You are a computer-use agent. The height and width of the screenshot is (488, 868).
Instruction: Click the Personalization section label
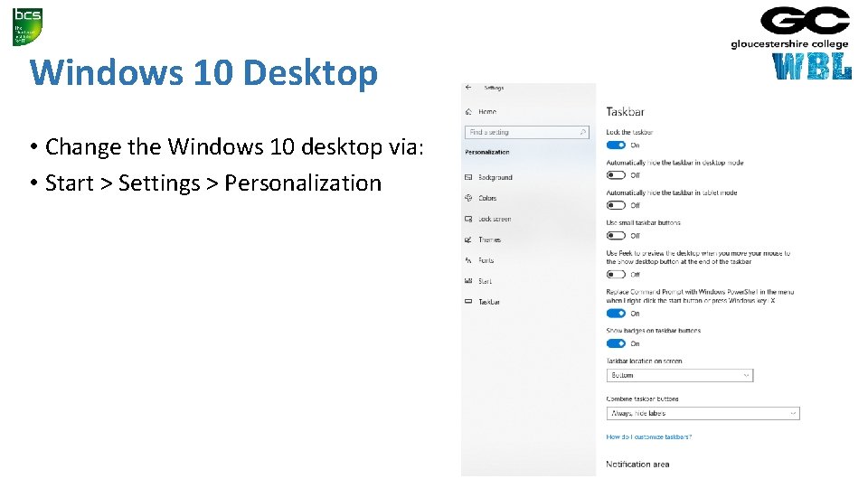pyautogui.click(x=487, y=152)
